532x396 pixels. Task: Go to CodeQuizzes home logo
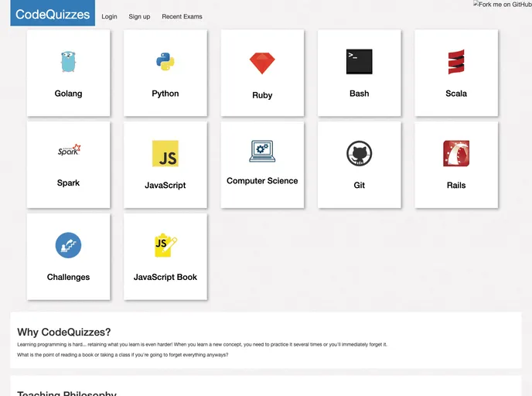tap(53, 14)
